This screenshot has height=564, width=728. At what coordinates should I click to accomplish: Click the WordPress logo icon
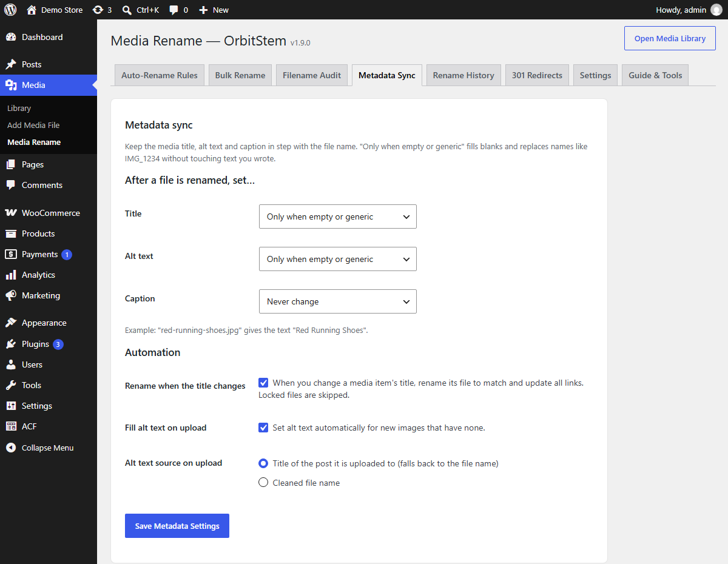(x=10, y=10)
